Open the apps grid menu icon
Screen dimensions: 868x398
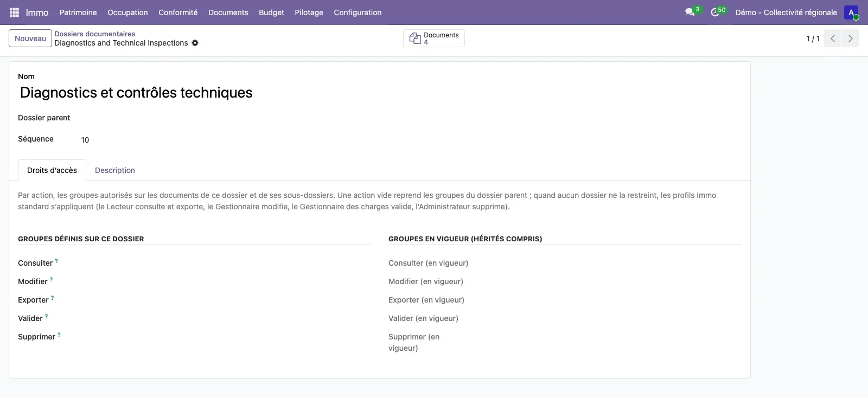click(15, 12)
